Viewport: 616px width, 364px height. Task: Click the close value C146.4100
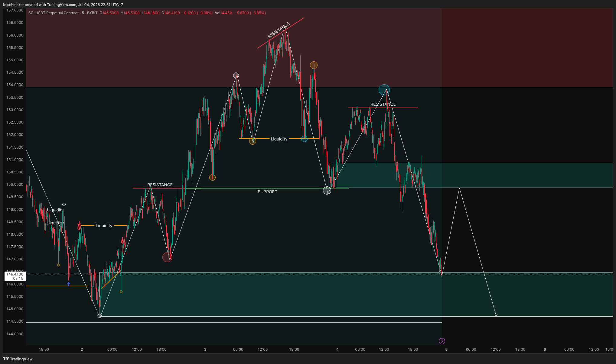171,13
